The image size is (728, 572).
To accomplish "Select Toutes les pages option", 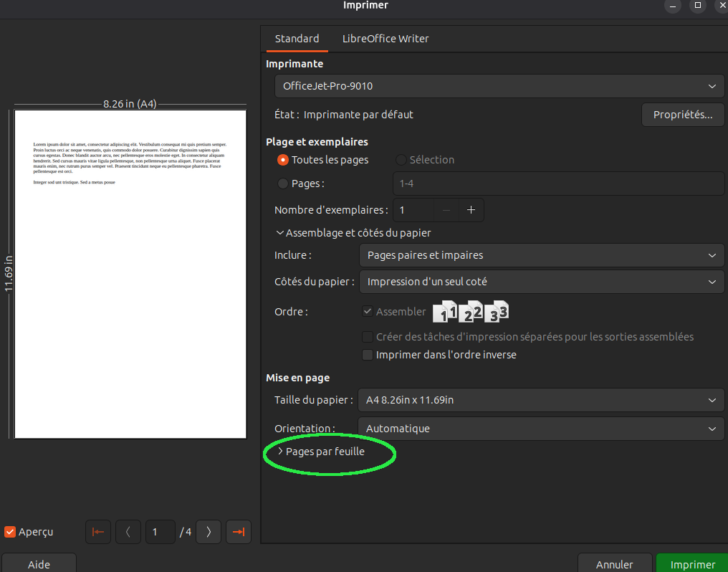I will click(283, 160).
